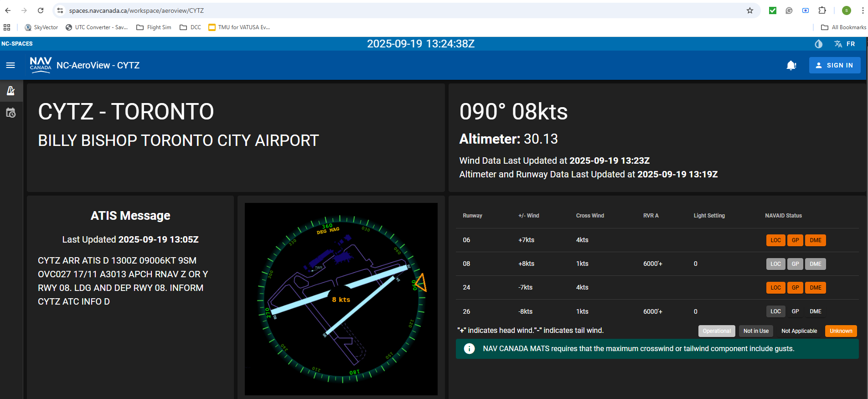Click the GP status for runway 06
This screenshot has height=399, width=868.
(x=796, y=240)
